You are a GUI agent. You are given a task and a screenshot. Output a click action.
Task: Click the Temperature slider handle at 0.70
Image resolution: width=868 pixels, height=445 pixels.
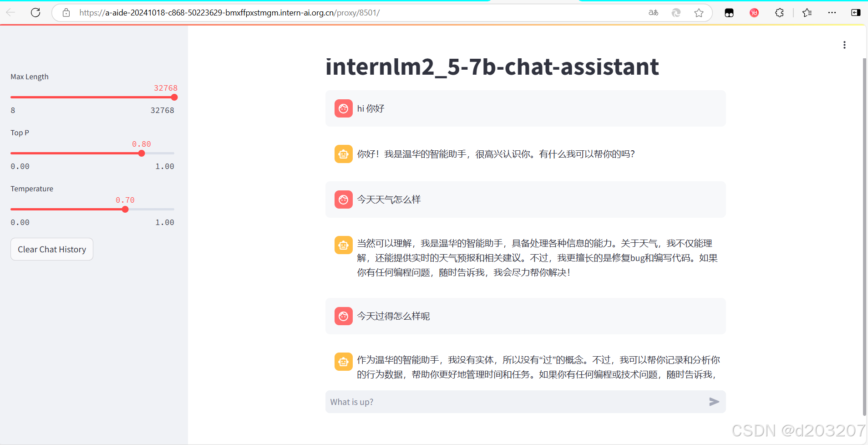(x=125, y=209)
